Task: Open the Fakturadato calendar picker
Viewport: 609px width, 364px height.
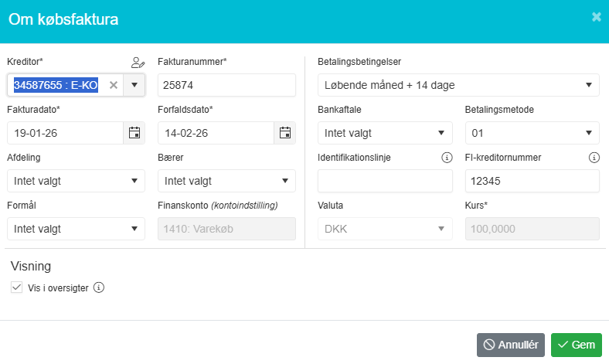Action: [x=134, y=133]
